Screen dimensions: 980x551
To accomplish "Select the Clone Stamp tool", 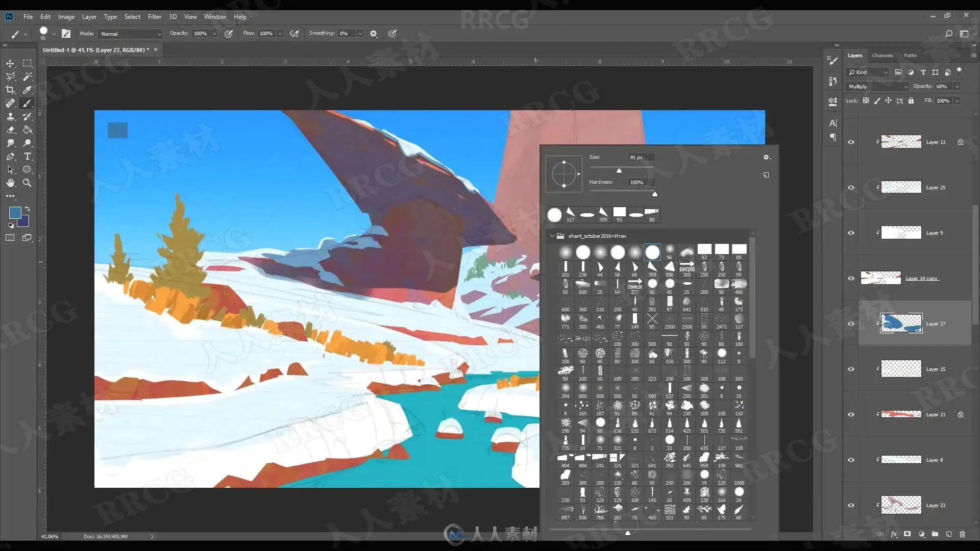I will [x=10, y=116].
